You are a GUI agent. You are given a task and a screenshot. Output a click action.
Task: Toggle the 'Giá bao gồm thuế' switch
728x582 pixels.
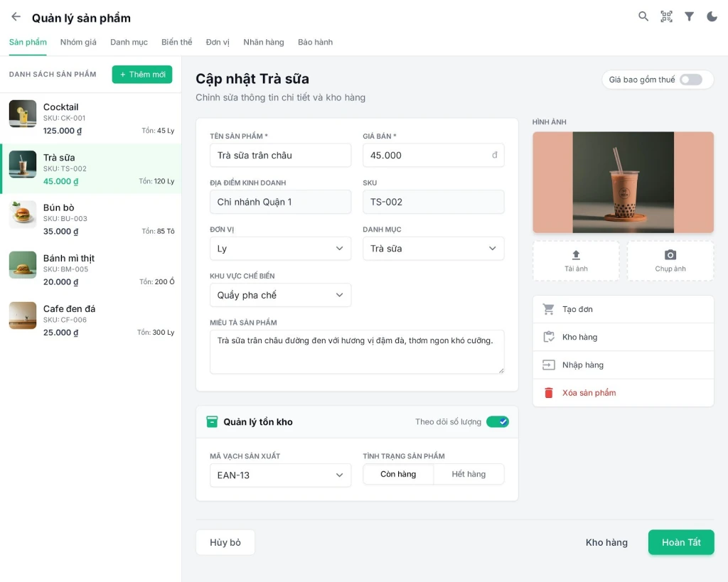pyautogui.click(x=690, y=80)
